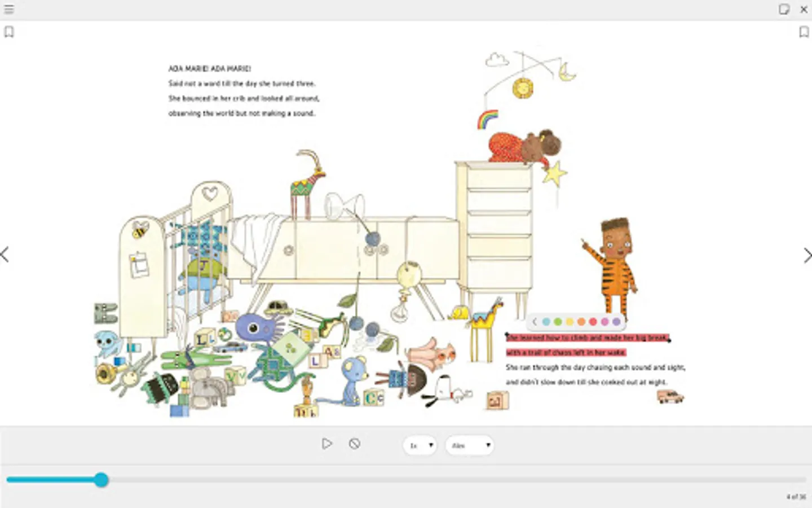The width and height of the screenshot is (812, 508).
Task: Choose the green highlight color
Action: [x=558, y=322]
